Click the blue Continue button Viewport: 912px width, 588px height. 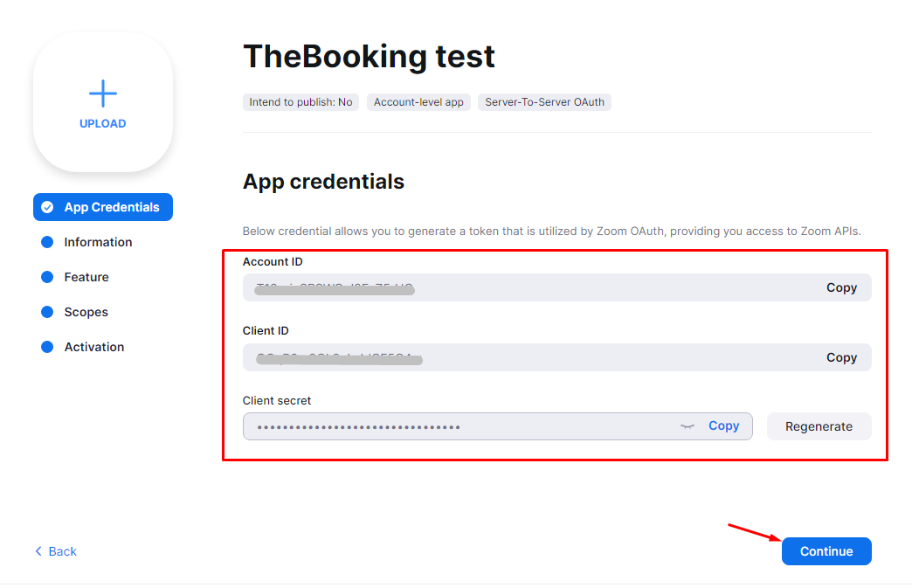coord(826,551)
